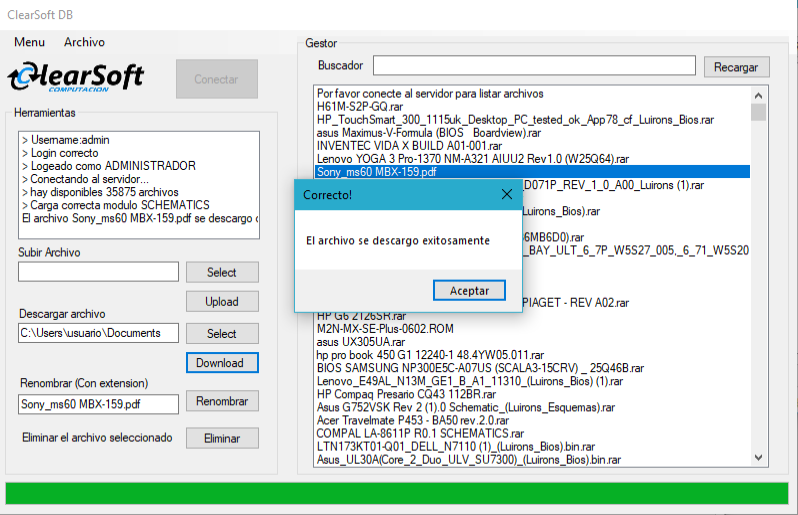The height and width of the screenshot is (515, 798).
Task: Select INVENTEC VIDA X BUILD A01-001.rar
Action: pyautogui.click(x=409, y=146)
